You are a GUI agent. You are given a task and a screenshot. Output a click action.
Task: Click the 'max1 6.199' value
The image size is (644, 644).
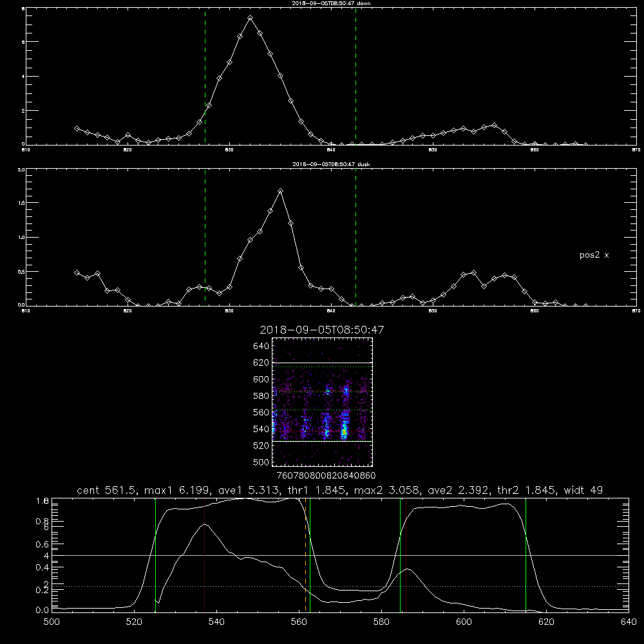point(178,490)
